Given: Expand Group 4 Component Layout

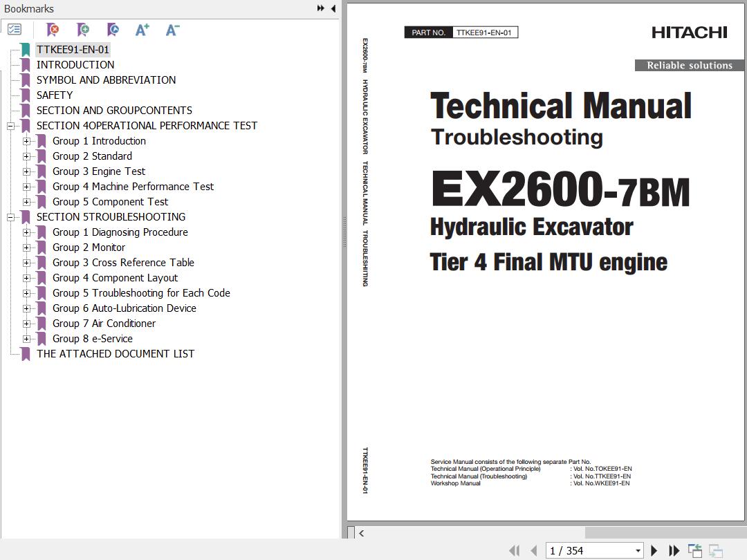Looking at the screenshot, I should pyautogui.click(x=26, y=279).
